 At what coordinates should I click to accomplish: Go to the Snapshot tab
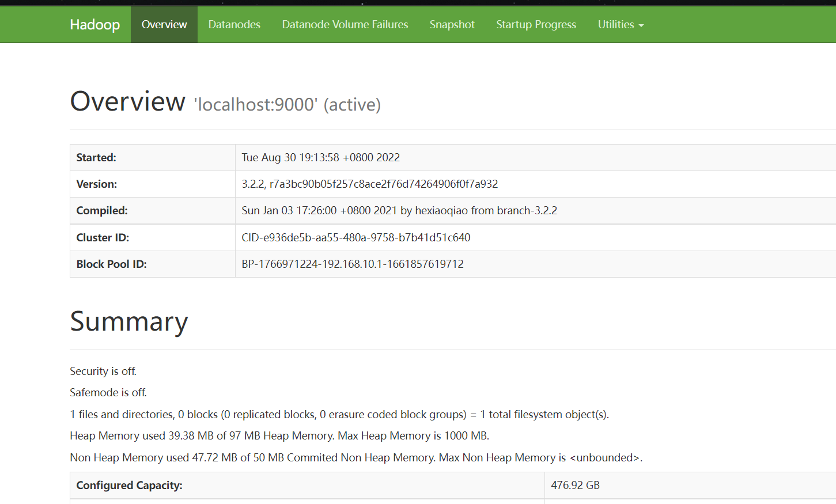pos(452,24)
